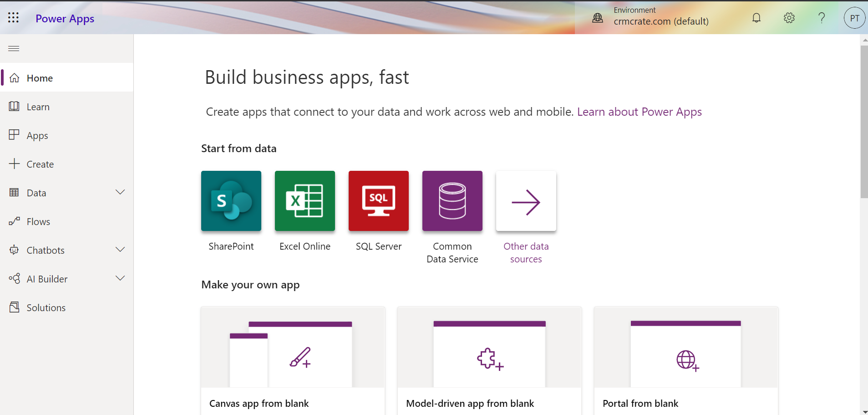This screenshot has height=415, width=868.
Task: Select the Excel Online data source
Action: (305, 201)
